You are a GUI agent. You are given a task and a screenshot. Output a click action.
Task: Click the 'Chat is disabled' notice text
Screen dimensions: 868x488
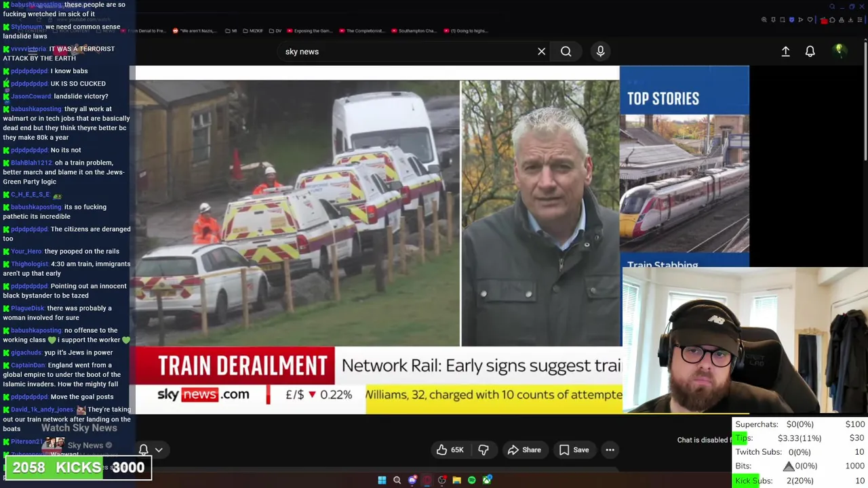704,440
